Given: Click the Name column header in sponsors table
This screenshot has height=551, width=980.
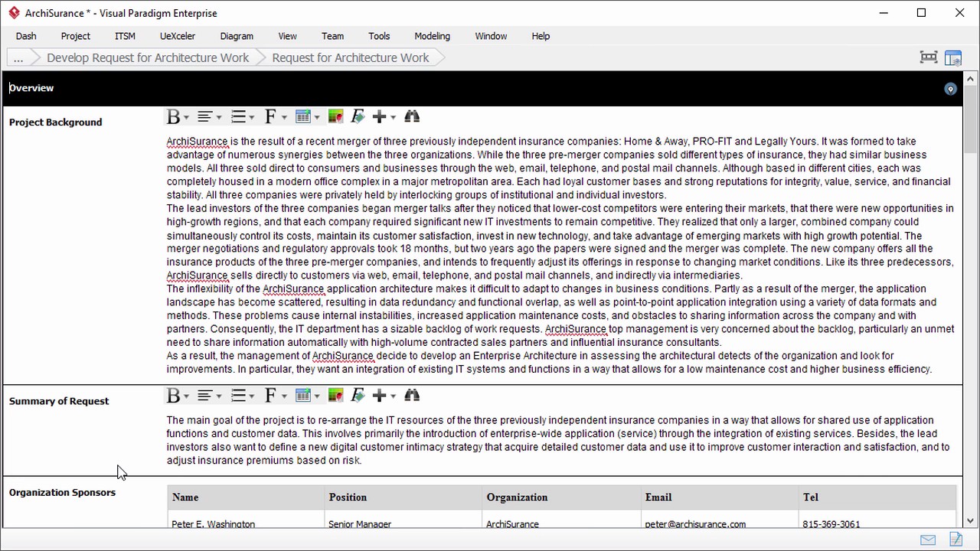Looking at the screenshot, I should [246, 497].
